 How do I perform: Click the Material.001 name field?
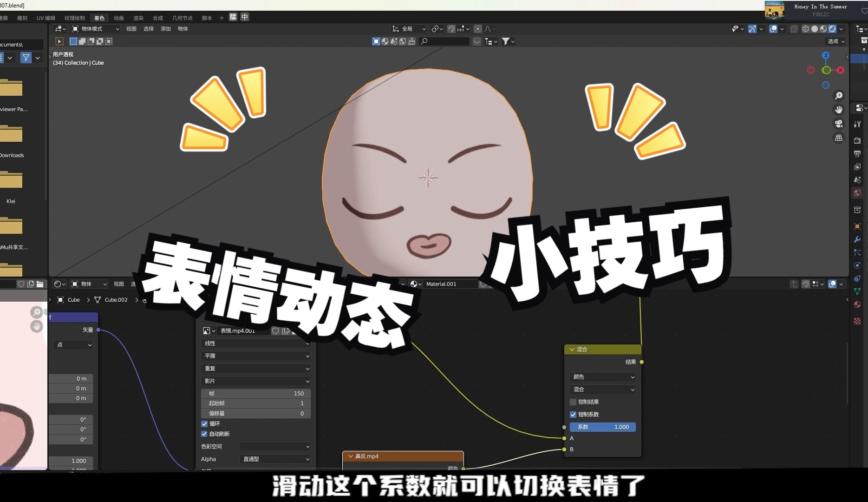click(x=450, y=284)
